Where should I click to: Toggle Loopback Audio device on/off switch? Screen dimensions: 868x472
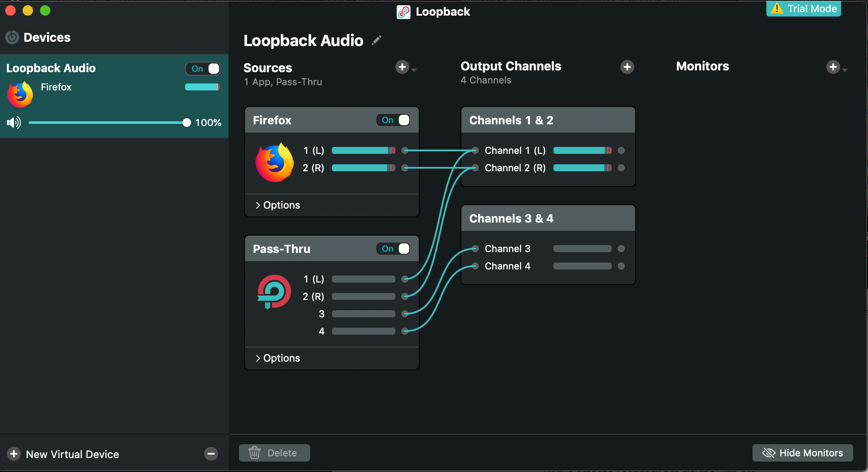tap(203, 69)
